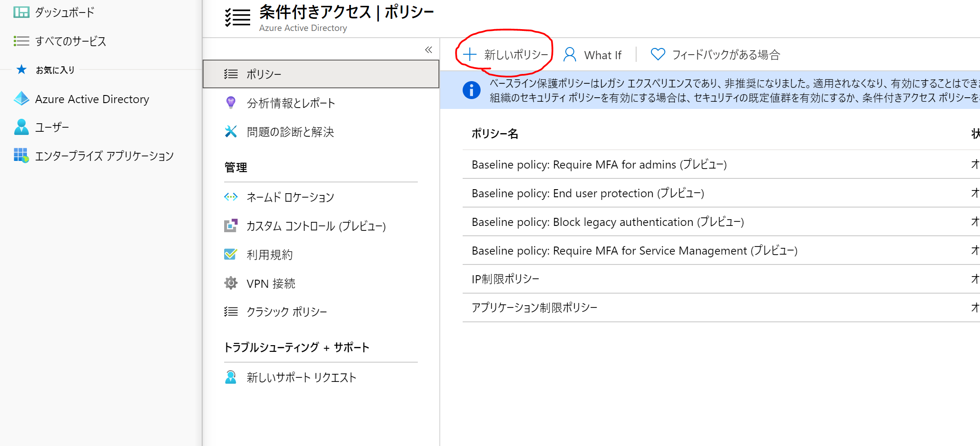
Task: Click the クラシック ポリシー list icon
Action: [x=231, y=312]
